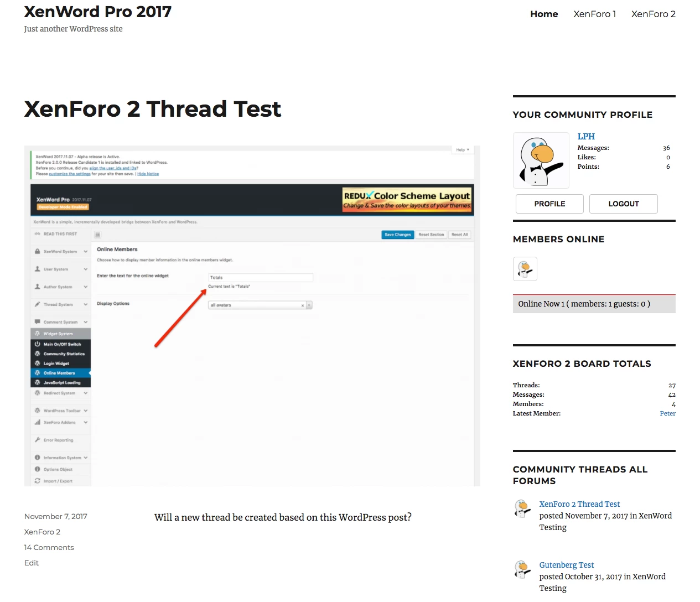Click the 'Your Community Profile' widget heading
Viewport: 700px width, 602px height.
pyautogui.click(x=583, y=115)
